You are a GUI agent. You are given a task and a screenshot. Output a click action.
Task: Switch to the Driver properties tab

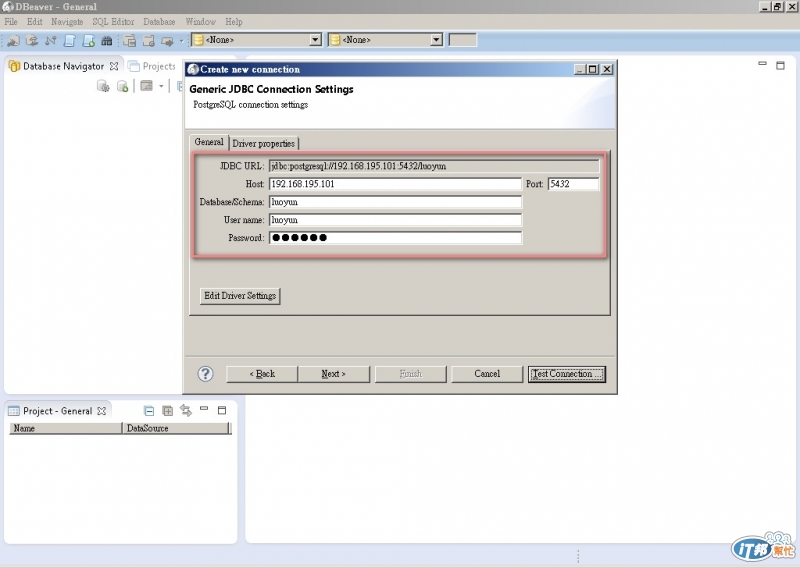point(263,143)
